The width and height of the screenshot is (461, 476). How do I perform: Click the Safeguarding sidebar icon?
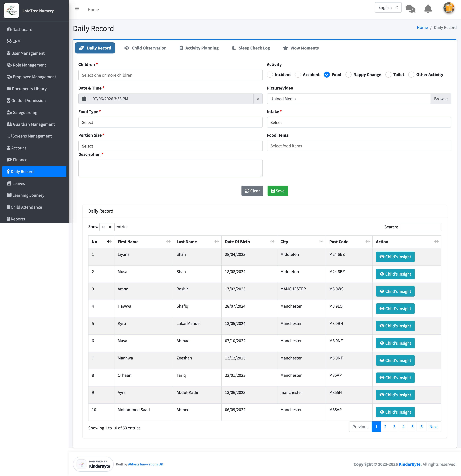point(9,112)
